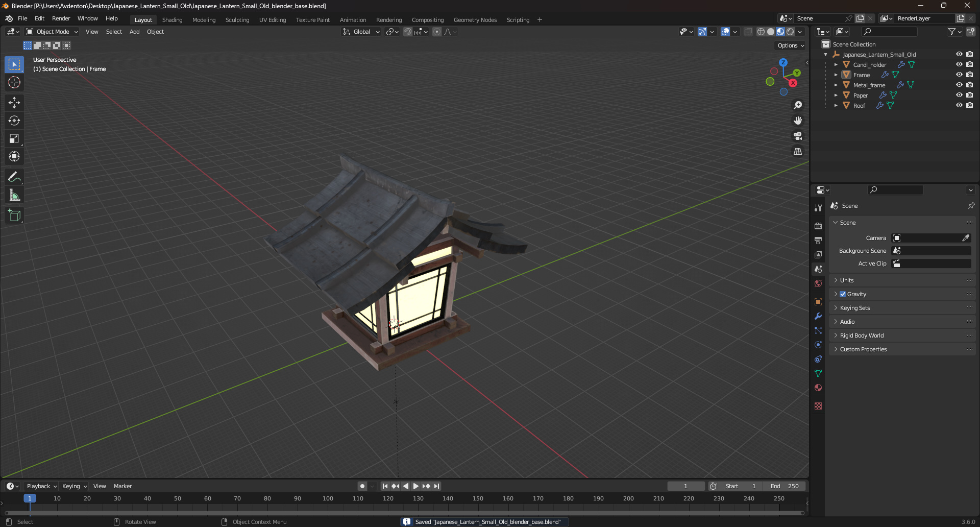Open the Particles properties tab

(x=818, y=330)
